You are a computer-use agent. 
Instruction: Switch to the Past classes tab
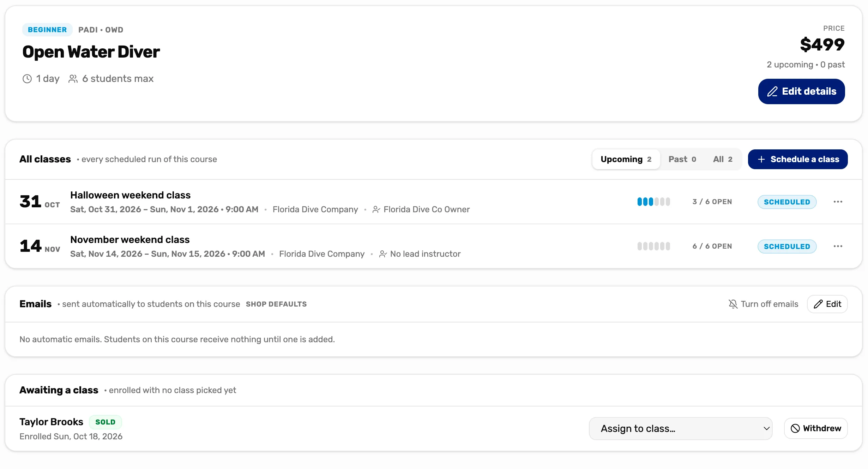(682, 159)
